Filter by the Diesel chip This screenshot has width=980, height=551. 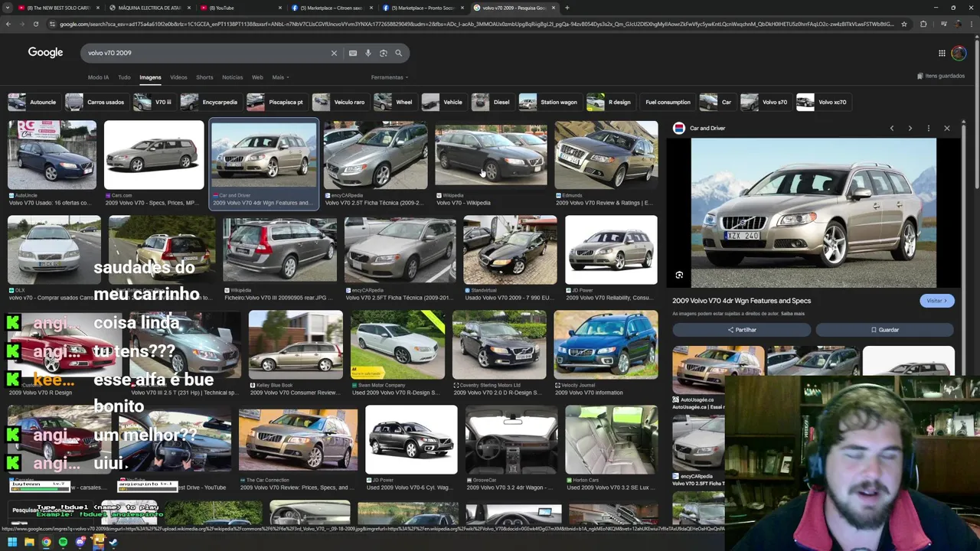(x=492, y=102)
